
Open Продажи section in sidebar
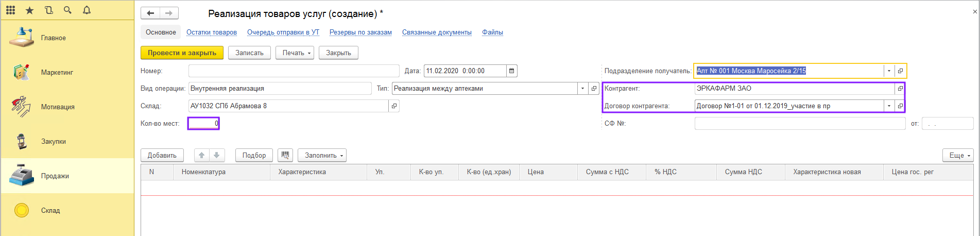click(55, 176)
